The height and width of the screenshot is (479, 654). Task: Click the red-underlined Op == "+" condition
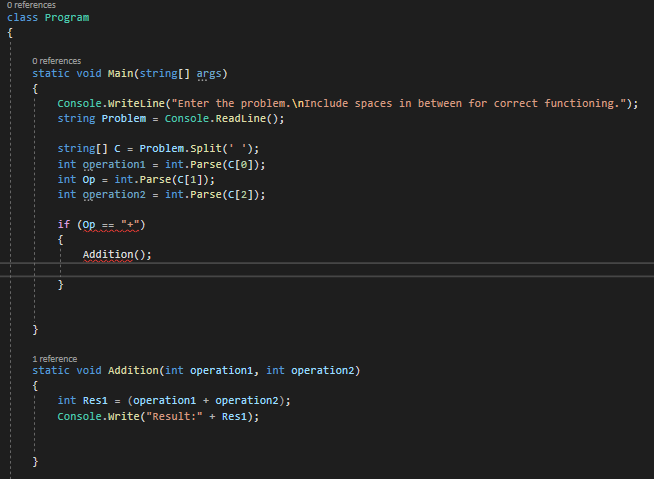111,225
